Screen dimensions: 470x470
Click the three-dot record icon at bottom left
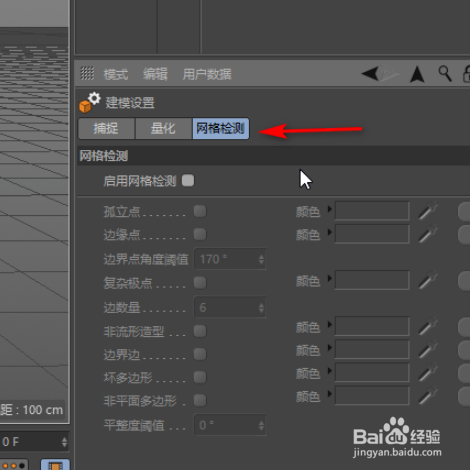click(13, 465)
